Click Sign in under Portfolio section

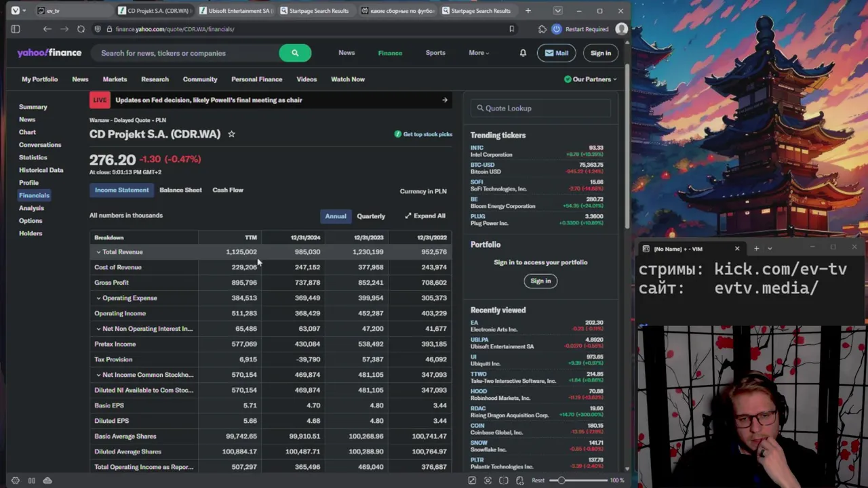coord(540,281)
